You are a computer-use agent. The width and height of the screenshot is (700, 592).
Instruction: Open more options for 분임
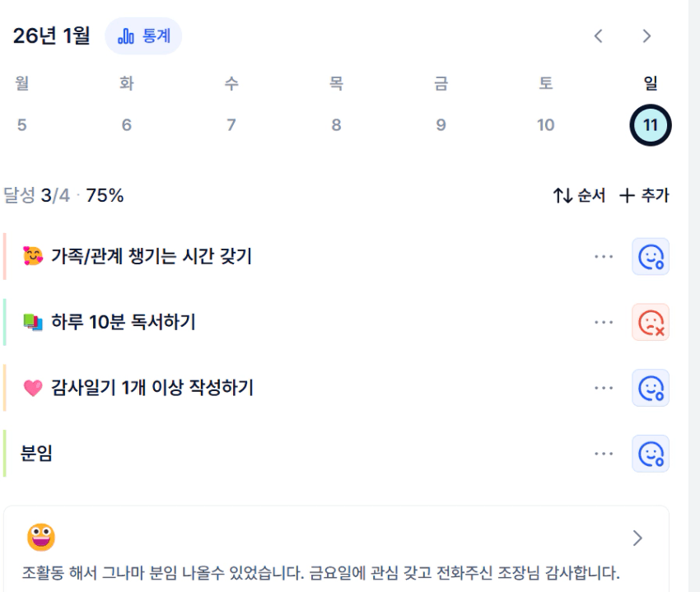604,454
